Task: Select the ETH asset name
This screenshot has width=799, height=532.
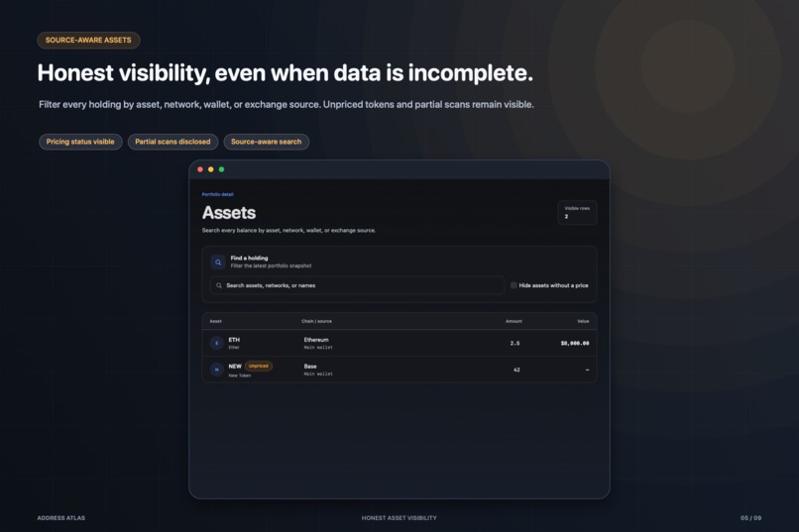Action: tap(234, 340)
